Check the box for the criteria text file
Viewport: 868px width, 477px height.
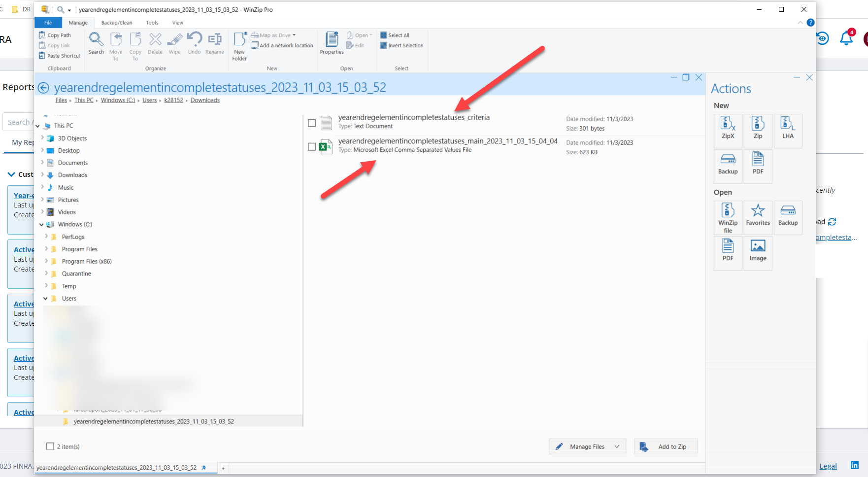[312, 123]
